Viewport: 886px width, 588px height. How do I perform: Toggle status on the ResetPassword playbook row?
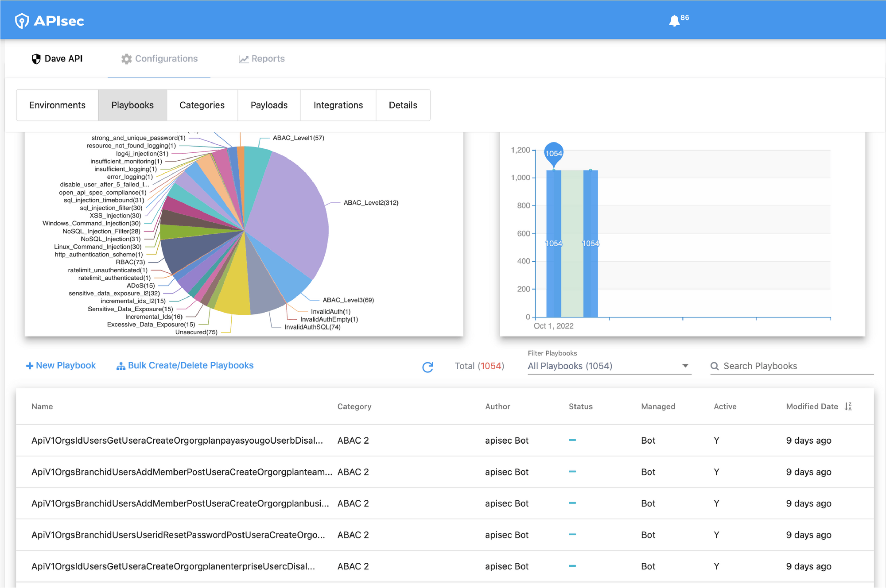pyautogui.click(x=572, y=535)
